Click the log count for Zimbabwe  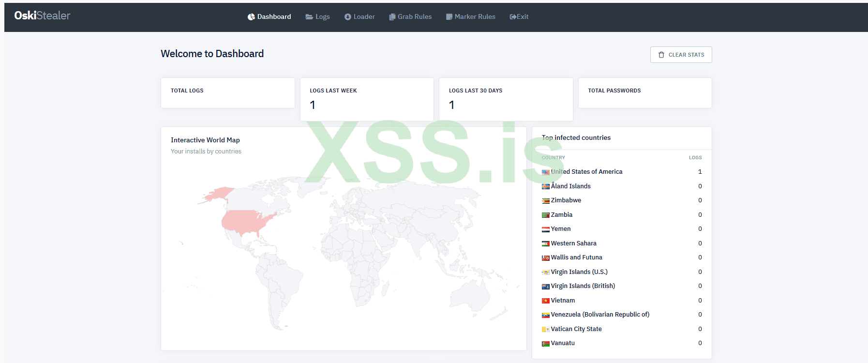[700, 200]
